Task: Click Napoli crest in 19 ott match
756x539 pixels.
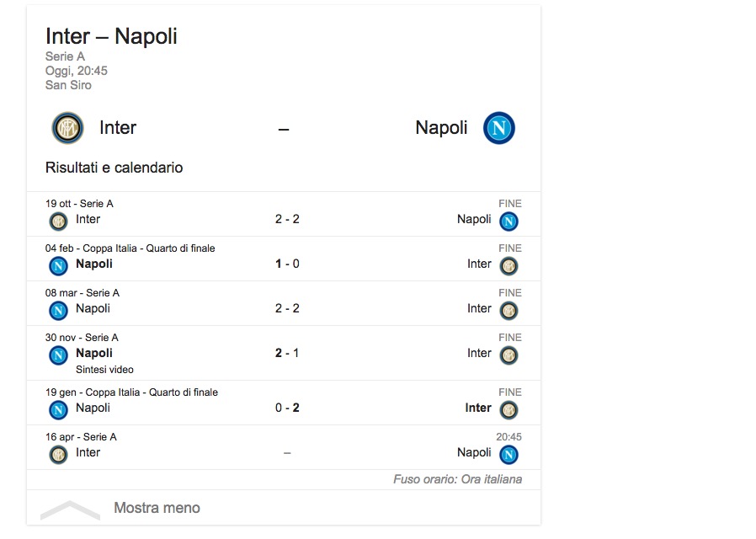Action: pos(508,221)
